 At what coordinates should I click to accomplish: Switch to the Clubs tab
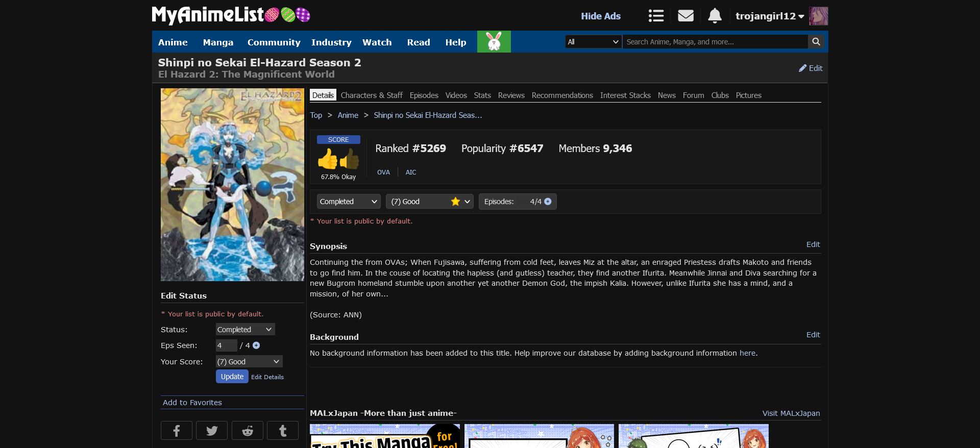pos(720,95)
